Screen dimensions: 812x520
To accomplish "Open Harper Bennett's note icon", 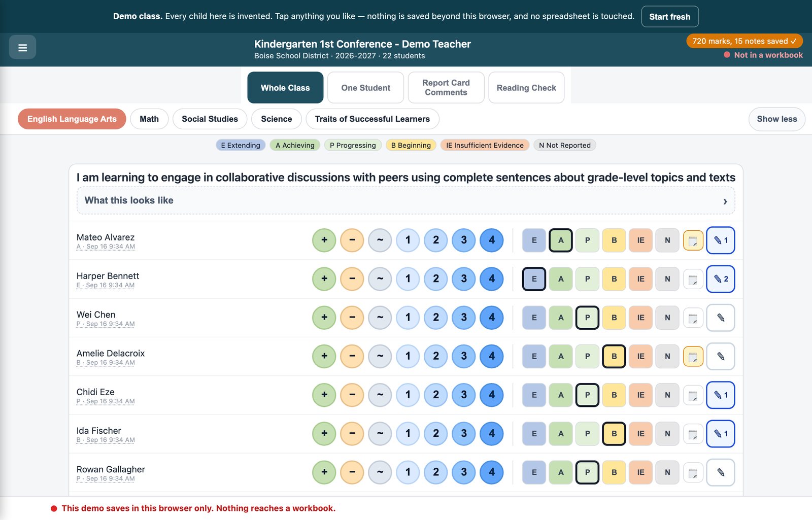I will click(x=693, y=279).
